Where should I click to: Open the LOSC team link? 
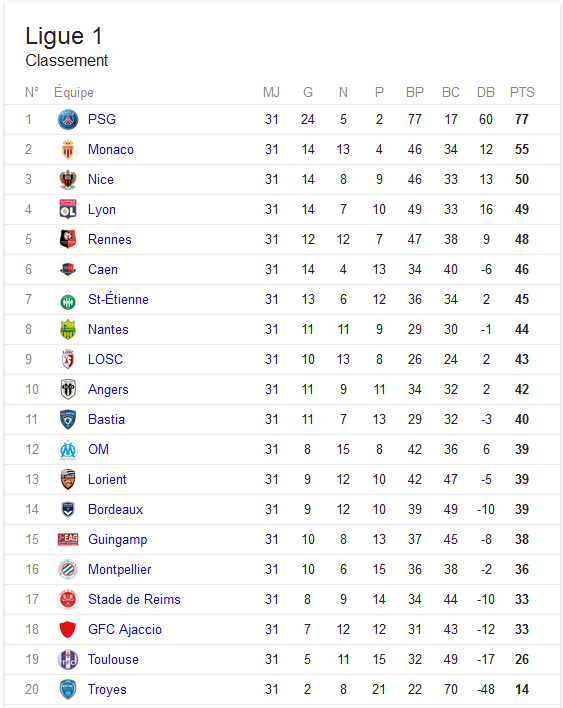click(105, 359)
